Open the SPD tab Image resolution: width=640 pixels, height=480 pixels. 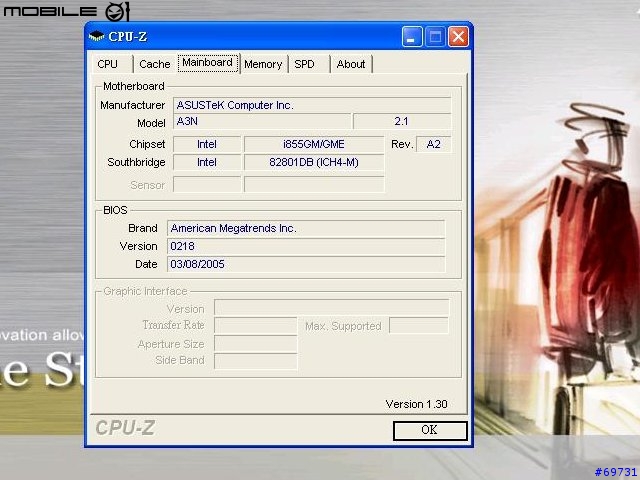click(x=304, y=64)
